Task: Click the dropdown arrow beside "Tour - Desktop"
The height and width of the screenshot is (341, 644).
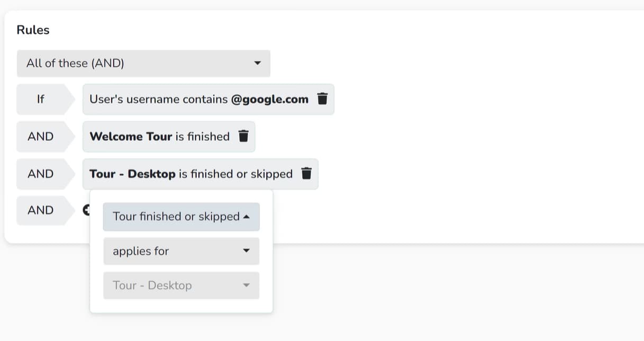Action: tap(247, 285)
